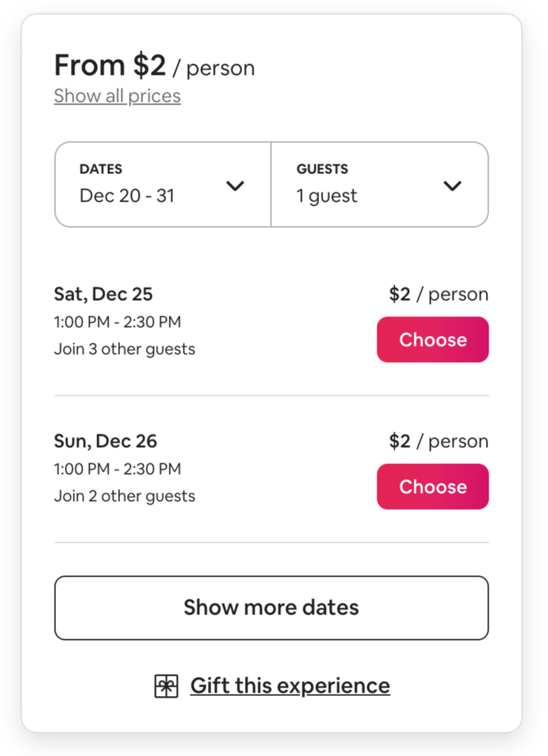Open the Gift this experience link

(x=290, y=686)
